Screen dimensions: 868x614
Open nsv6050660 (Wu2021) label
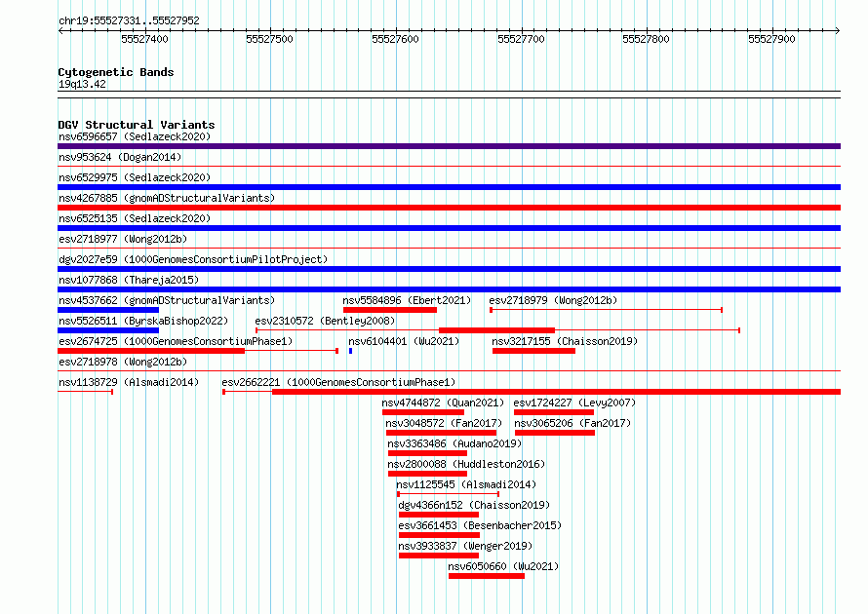[x=504, y=566]
